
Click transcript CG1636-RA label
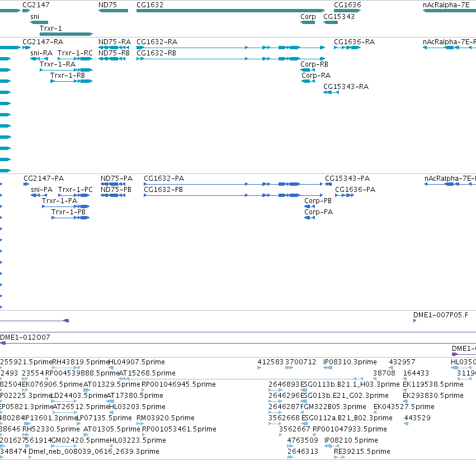[x=354, y=42]
